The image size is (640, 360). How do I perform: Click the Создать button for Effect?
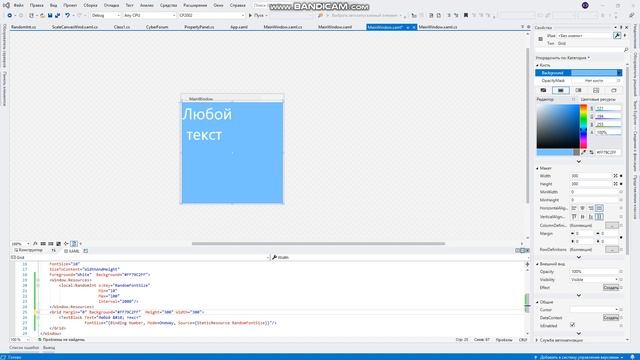click(x=611, y=288)
